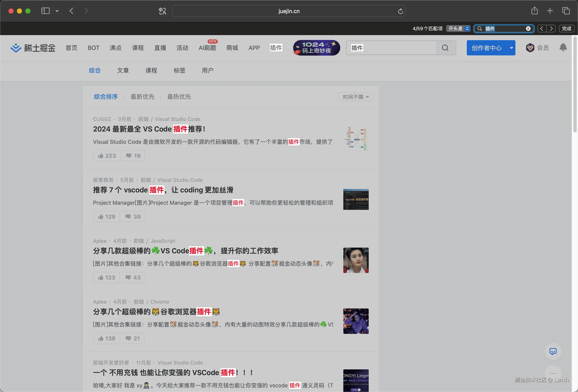This screenshot has height=392, width=578.
Task: Open the 沸点 menu item
Action: pyautogui.click(x=115, y=48)
